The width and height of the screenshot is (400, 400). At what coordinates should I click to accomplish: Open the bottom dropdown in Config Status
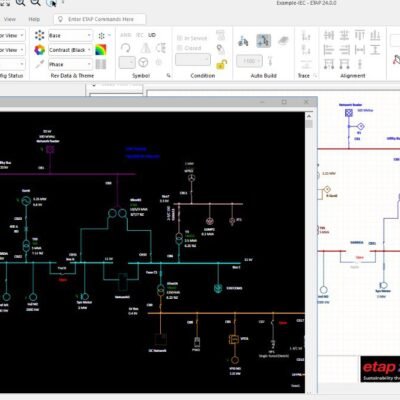click(x=12, y=64)
